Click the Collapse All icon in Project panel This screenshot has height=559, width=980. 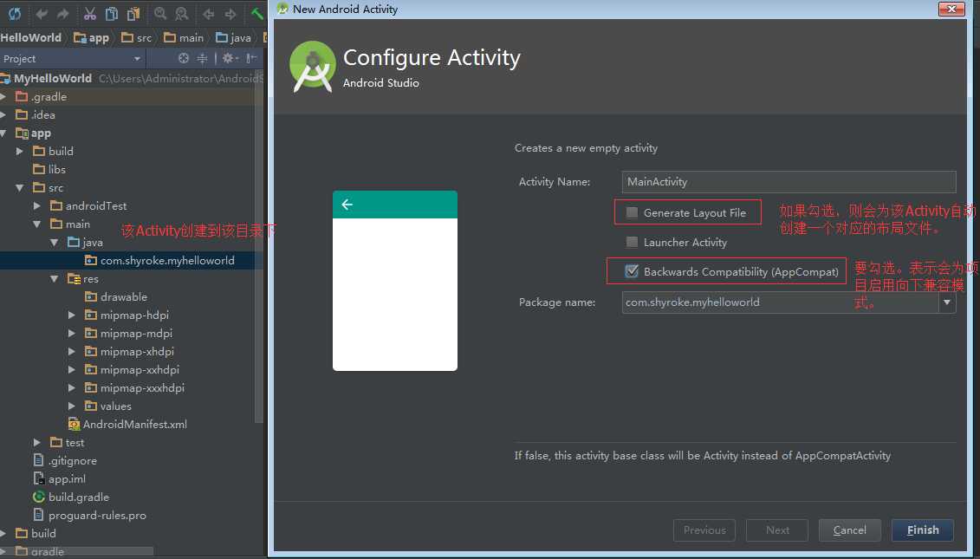[x=202, y=58]
